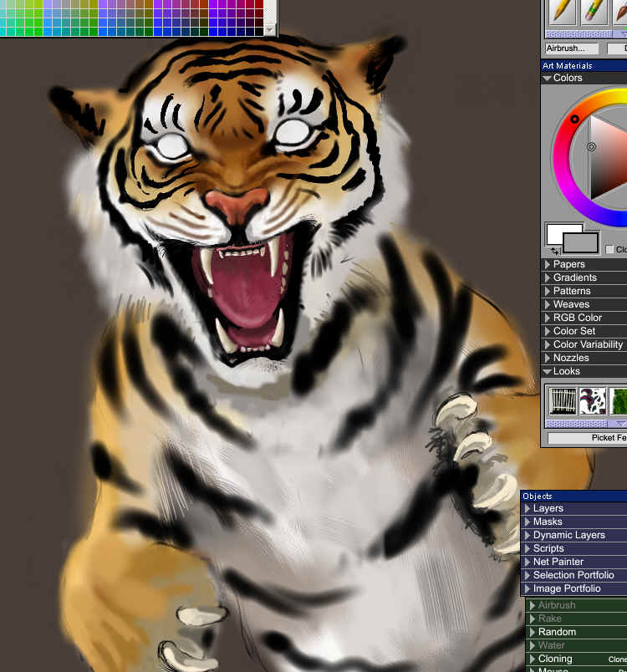Click the swap colors arrows icon
Viewport: 627px width, 672px height.
click(553, 250)
